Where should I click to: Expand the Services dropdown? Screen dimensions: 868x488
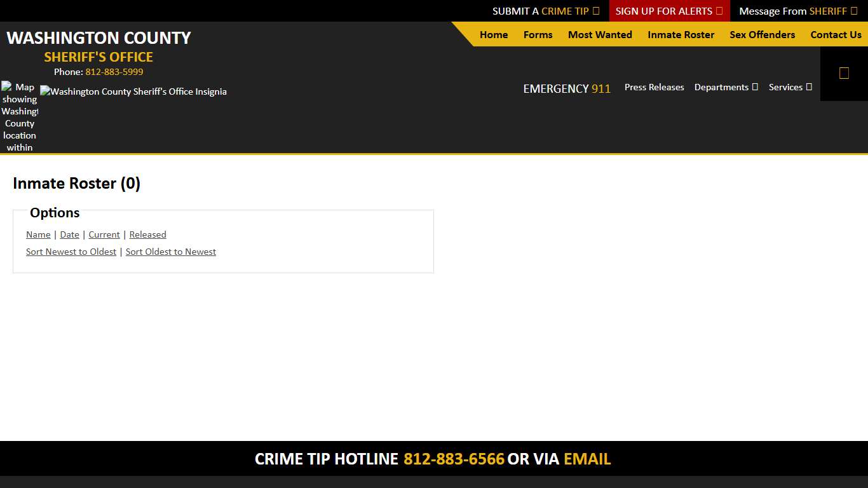(790, 87)
